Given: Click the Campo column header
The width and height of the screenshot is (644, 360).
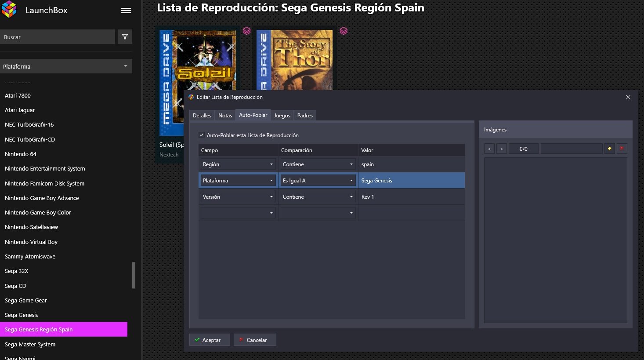Looking at the screenshot, I should [x=238, y=150].
